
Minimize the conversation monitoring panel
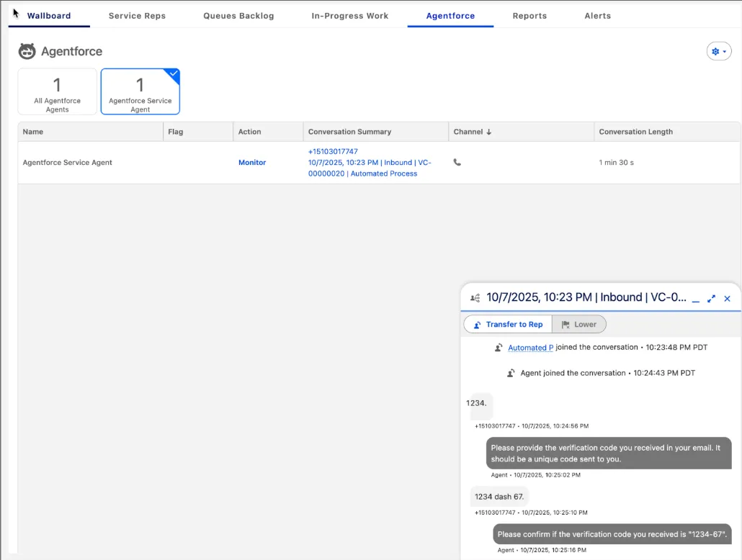point(695,298)
